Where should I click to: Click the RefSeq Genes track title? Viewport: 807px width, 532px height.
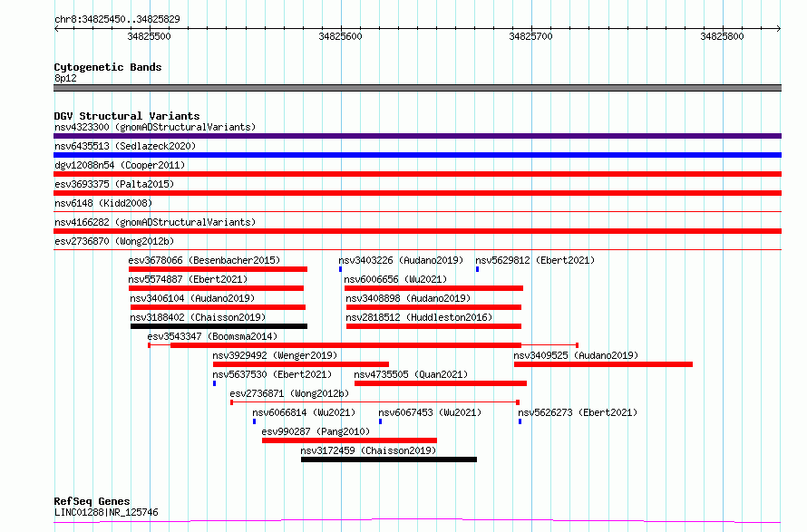(92, 501)
